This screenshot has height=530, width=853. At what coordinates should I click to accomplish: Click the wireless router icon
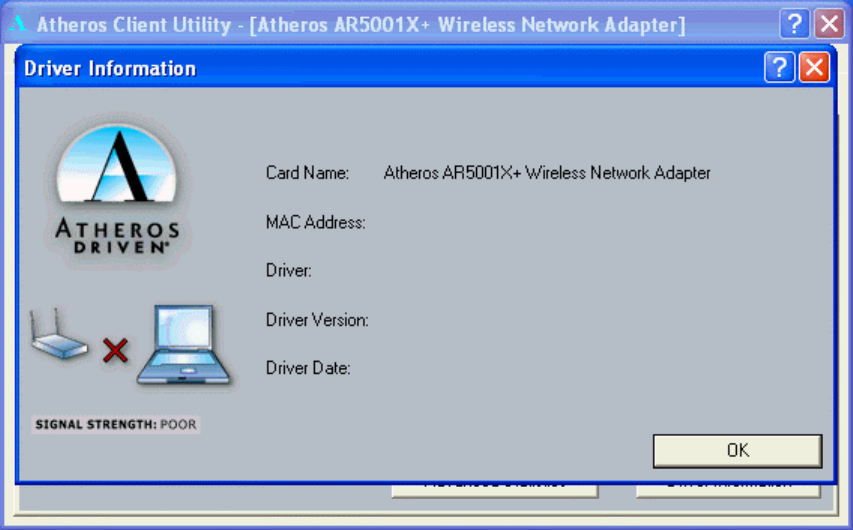point(58,334)
